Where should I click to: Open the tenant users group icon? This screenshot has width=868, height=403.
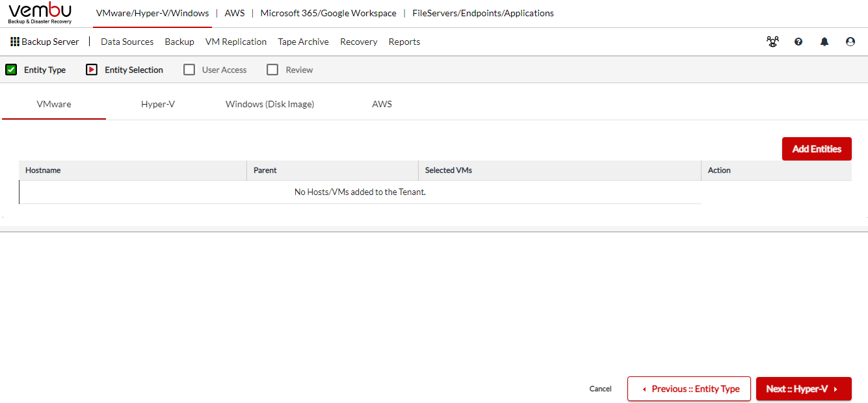772,42
